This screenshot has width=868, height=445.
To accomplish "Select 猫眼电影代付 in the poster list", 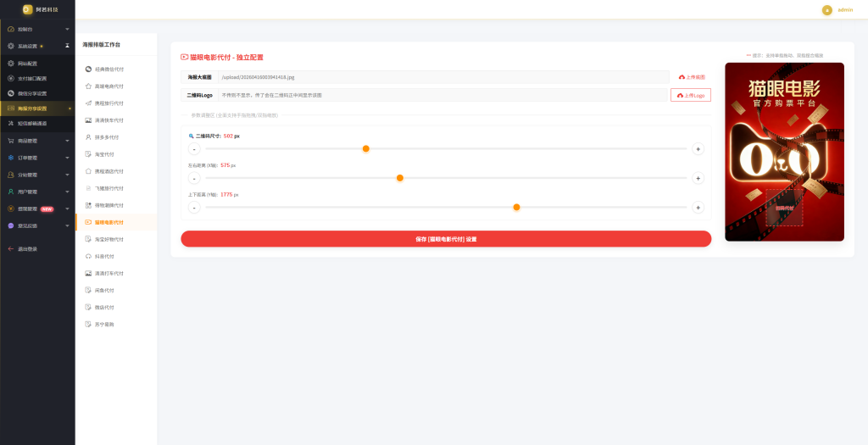I will (116, 222).
